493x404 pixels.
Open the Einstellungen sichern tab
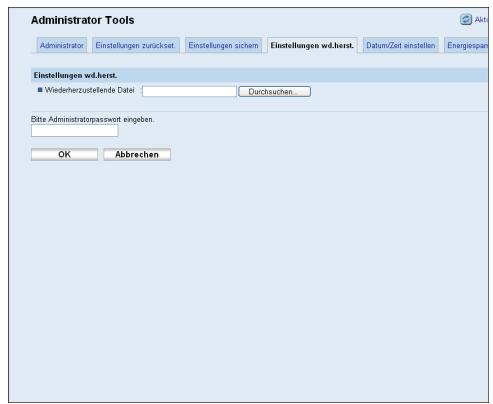(223, 45)
